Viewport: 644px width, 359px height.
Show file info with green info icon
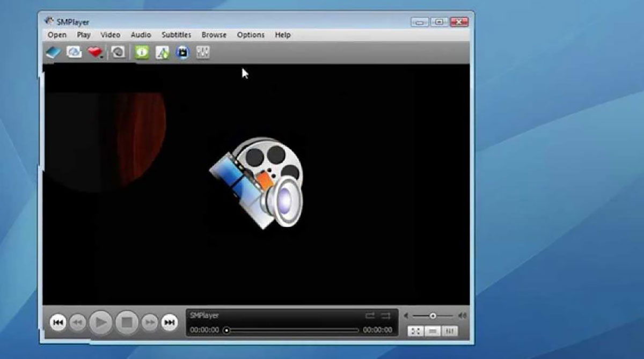pyautogui.click(x=142, y=52)
